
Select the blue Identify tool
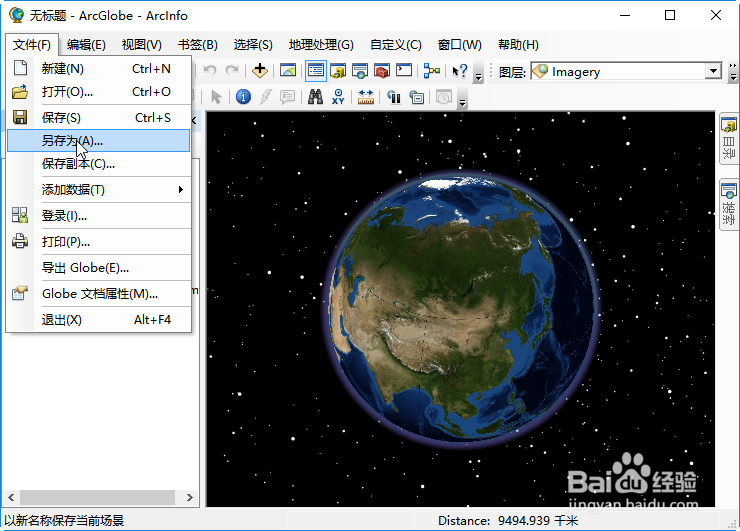[x=243, y=97]
